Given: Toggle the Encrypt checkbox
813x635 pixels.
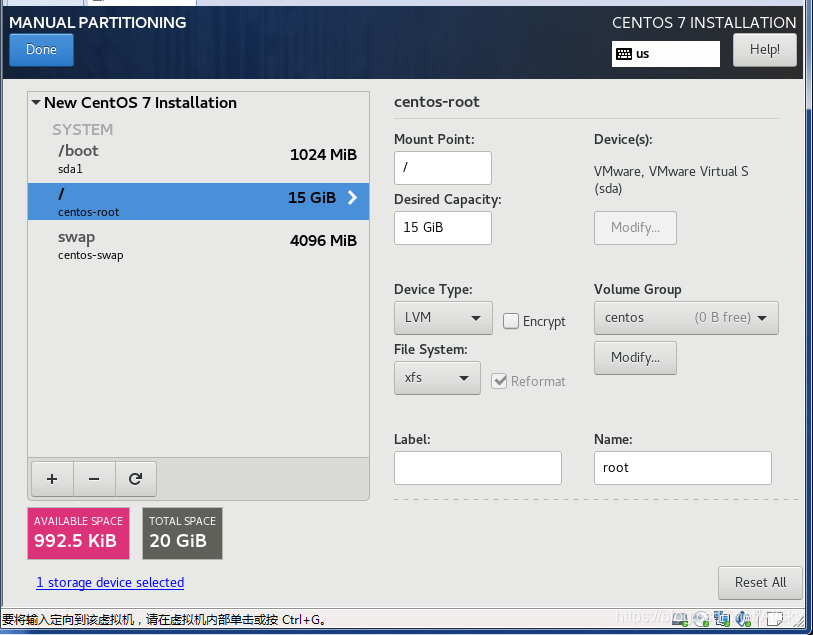Looking at the screenshot, I should [511, 321].
